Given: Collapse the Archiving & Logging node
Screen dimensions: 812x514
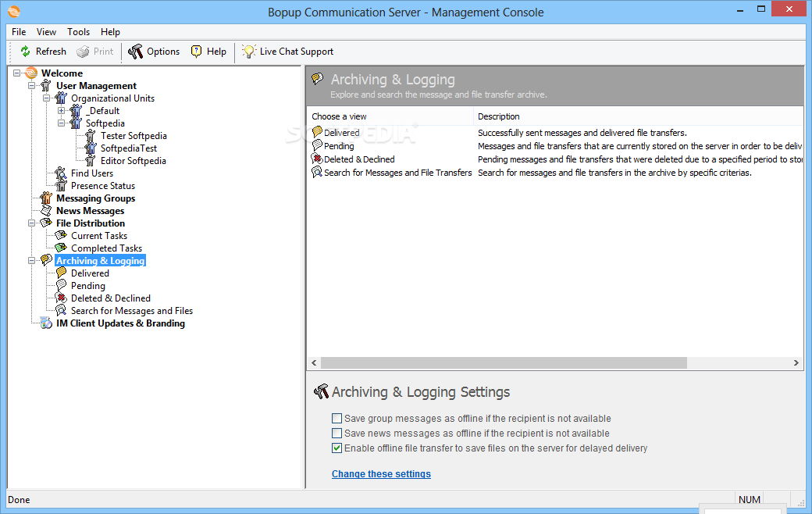Looking at the screenshot, I should tap(31, 261).
